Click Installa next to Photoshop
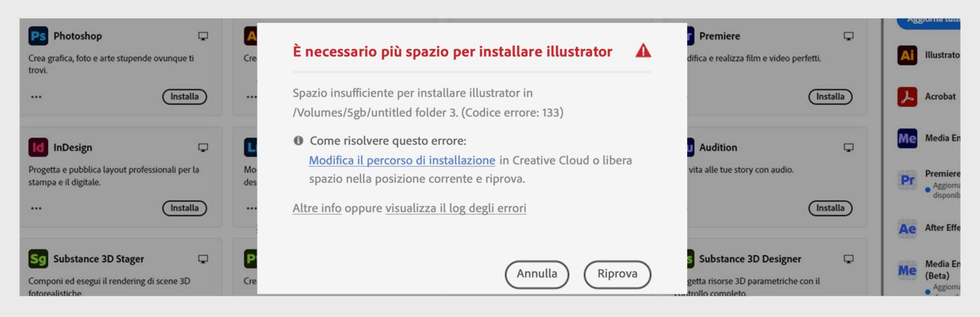980x317 pixels. 184,97
